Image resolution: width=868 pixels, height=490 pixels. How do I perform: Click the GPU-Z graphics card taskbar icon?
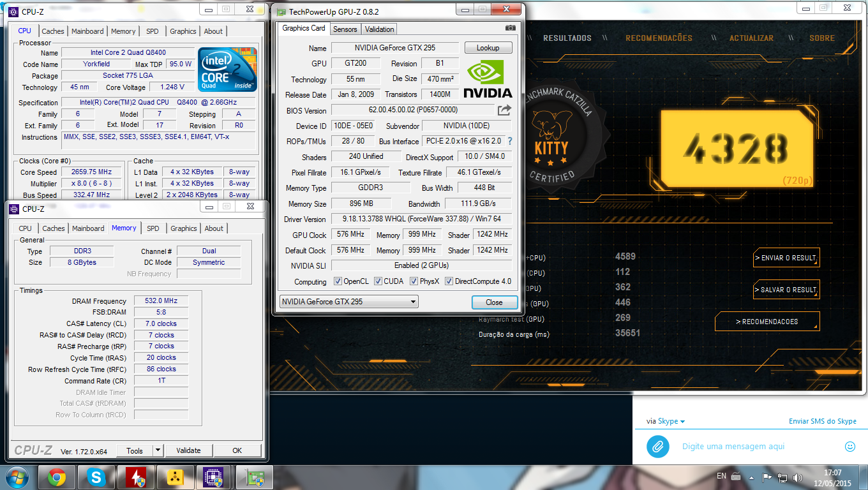coord(254,477)
